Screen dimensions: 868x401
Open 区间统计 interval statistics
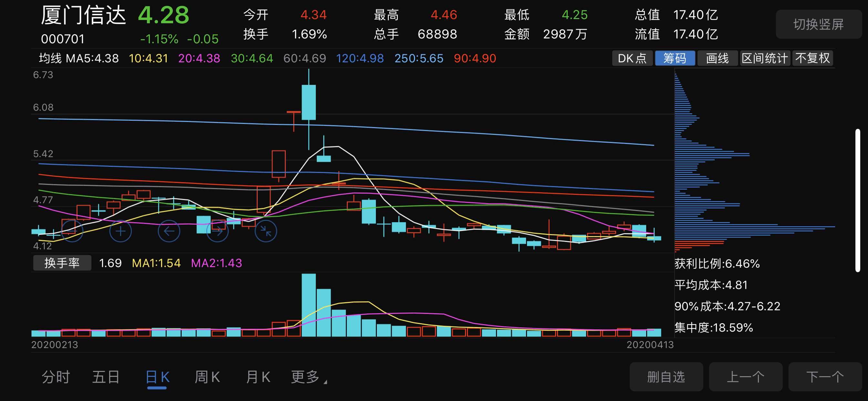tap(765, 58)
